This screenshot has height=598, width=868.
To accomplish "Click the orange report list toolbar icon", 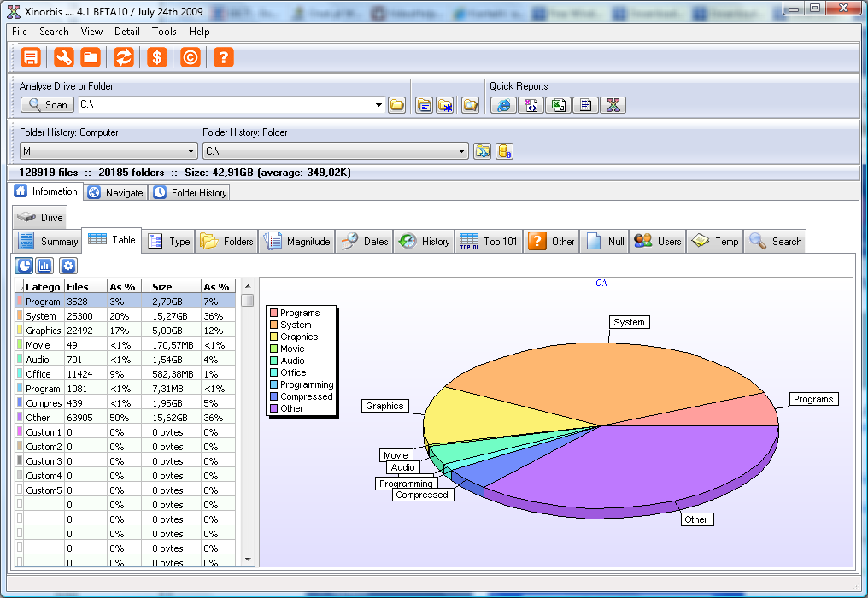I will pos(31,57).
